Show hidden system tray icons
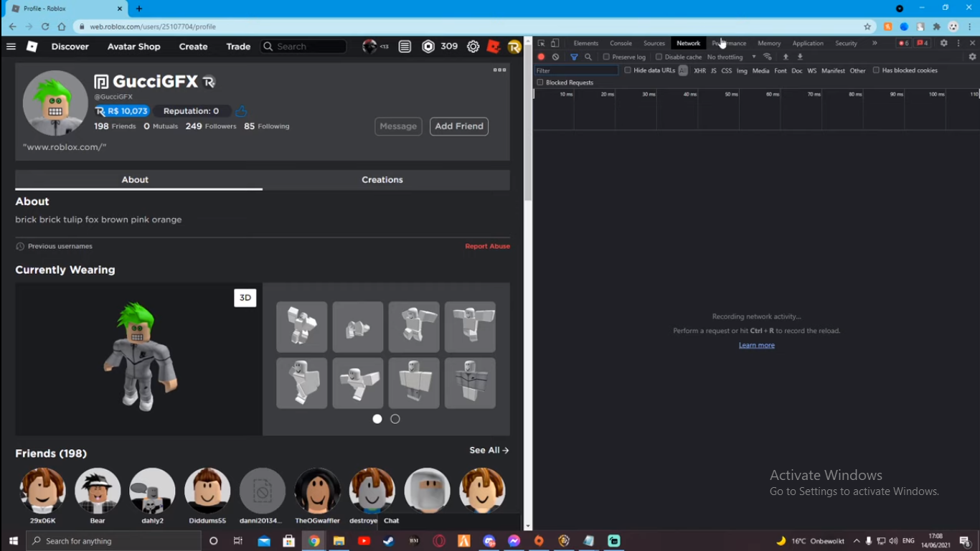980x551 pixels. point(857,541)
